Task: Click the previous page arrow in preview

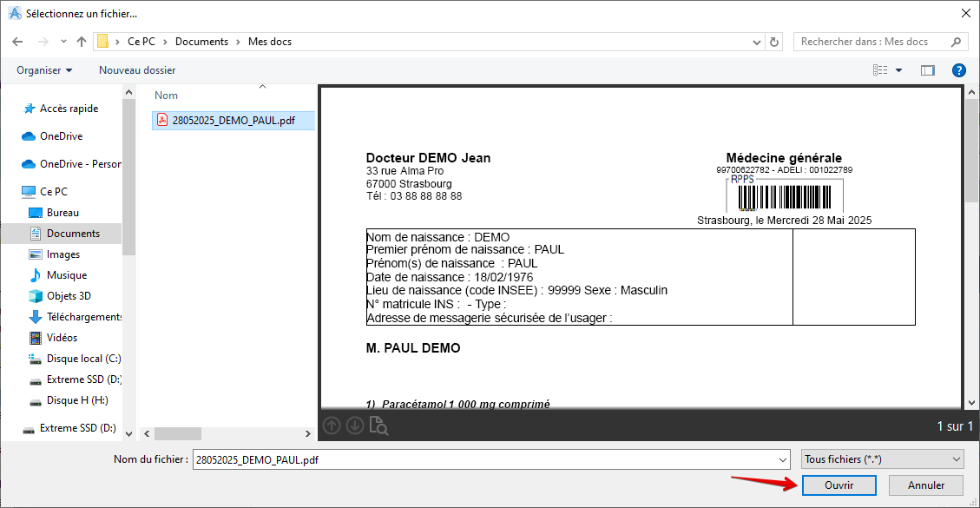Action: (x=332, y=426)
